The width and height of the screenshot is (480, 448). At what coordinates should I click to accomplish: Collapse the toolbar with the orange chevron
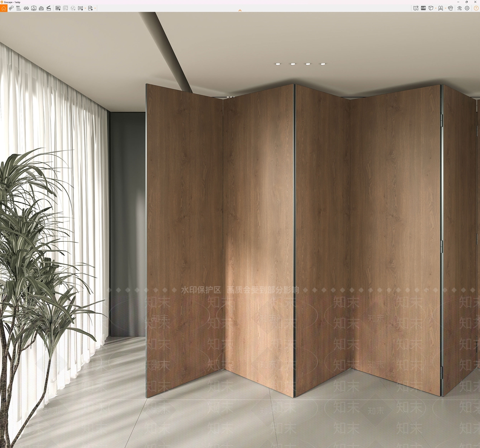tap(240, 11)
